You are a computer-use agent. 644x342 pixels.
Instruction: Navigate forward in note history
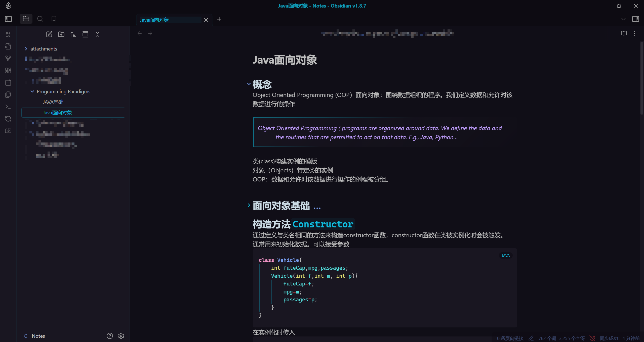coord(150,33)
